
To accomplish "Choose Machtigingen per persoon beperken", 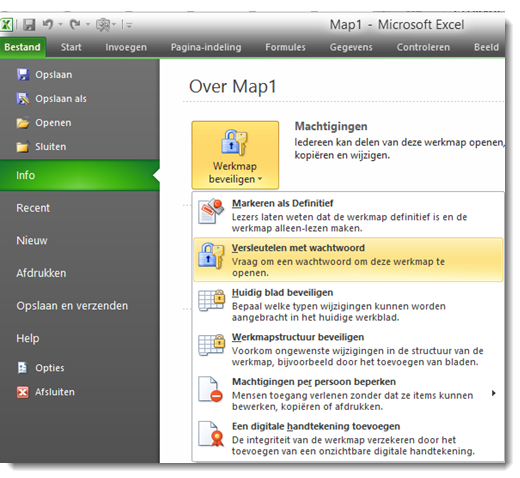I will (348, 394).
